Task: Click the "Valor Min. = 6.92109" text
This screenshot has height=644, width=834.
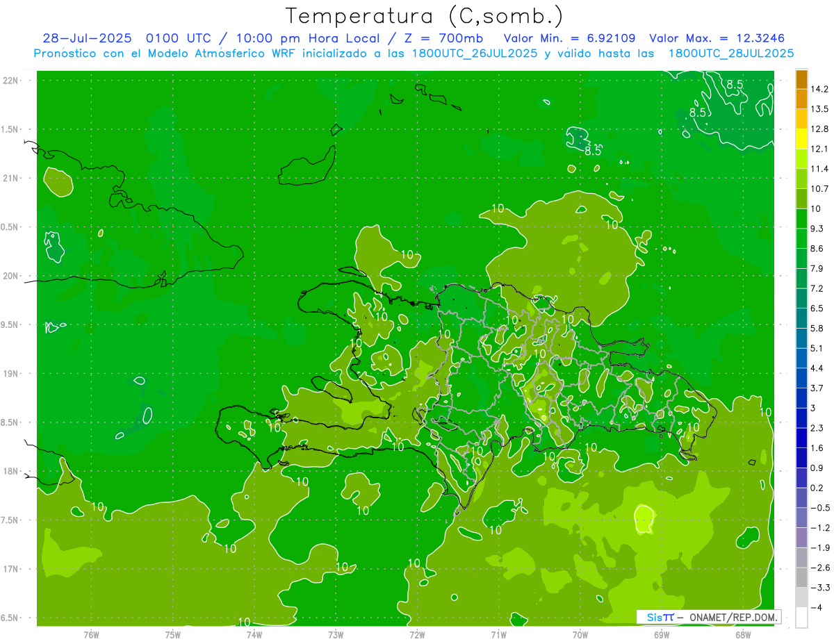Action: pos(569,38)
